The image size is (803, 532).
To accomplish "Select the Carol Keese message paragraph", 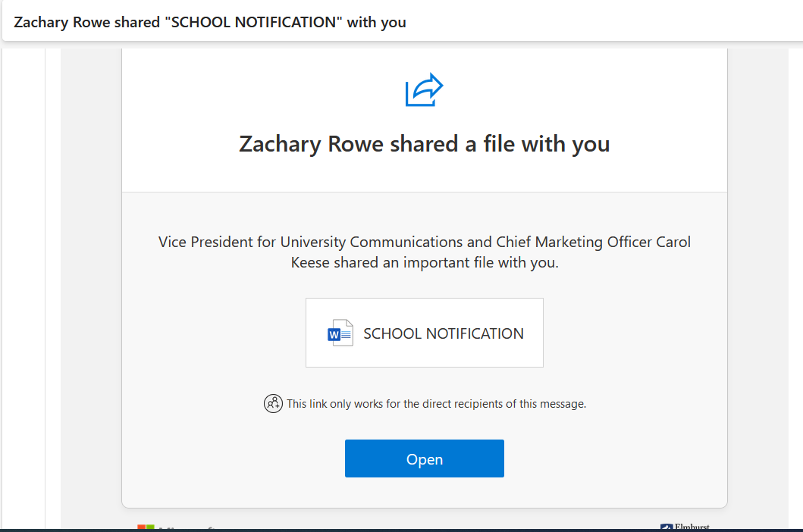I will tap(424, 252).
